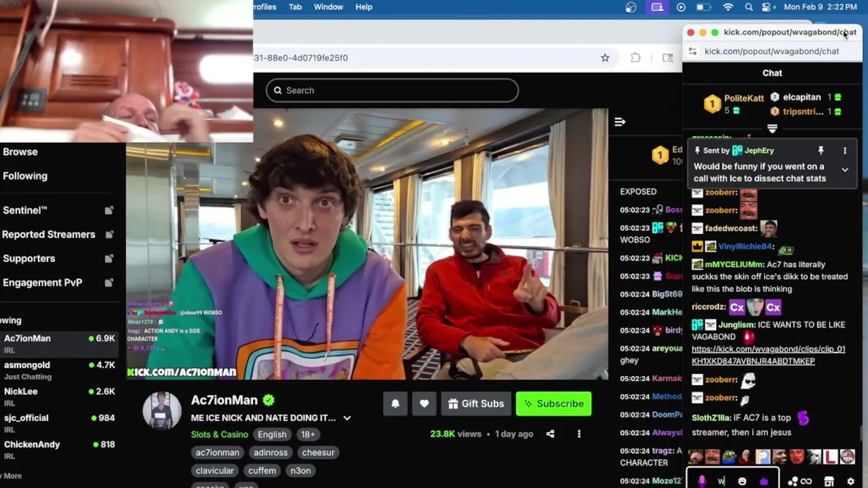Click chat username SlothZ1lla
The image size is (868, 488).
pyautogui.click(x=710, y=418)
